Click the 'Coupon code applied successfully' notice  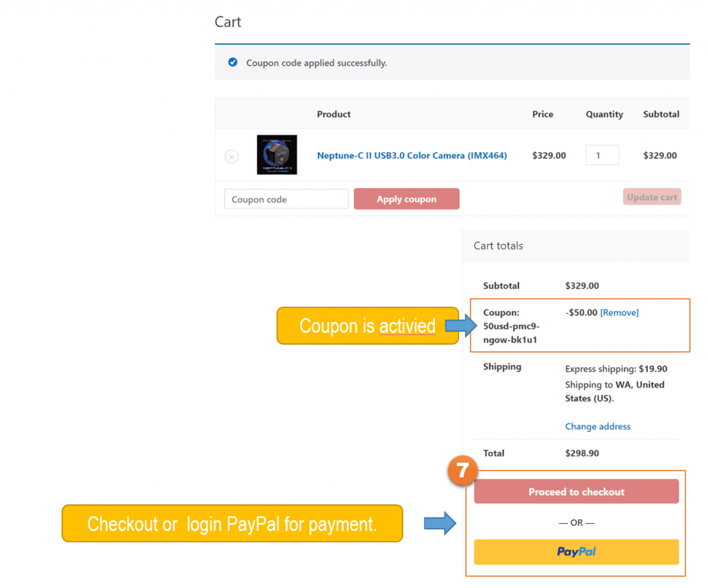pyautogui.click(x=317, y=63)
